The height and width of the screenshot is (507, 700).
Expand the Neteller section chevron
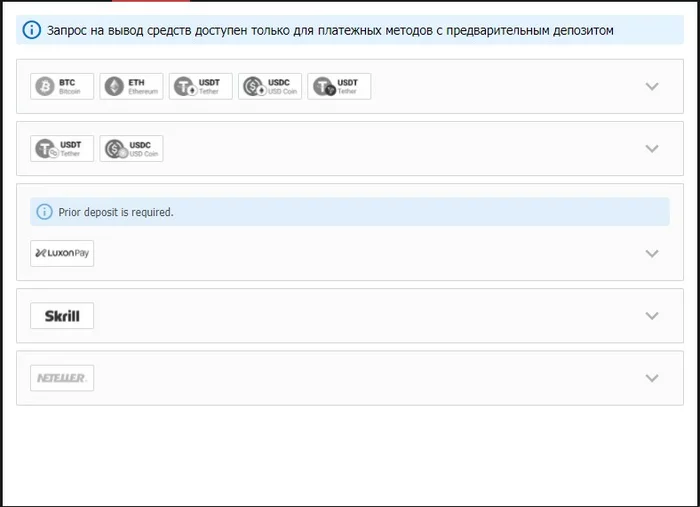[x=652, y=378]
